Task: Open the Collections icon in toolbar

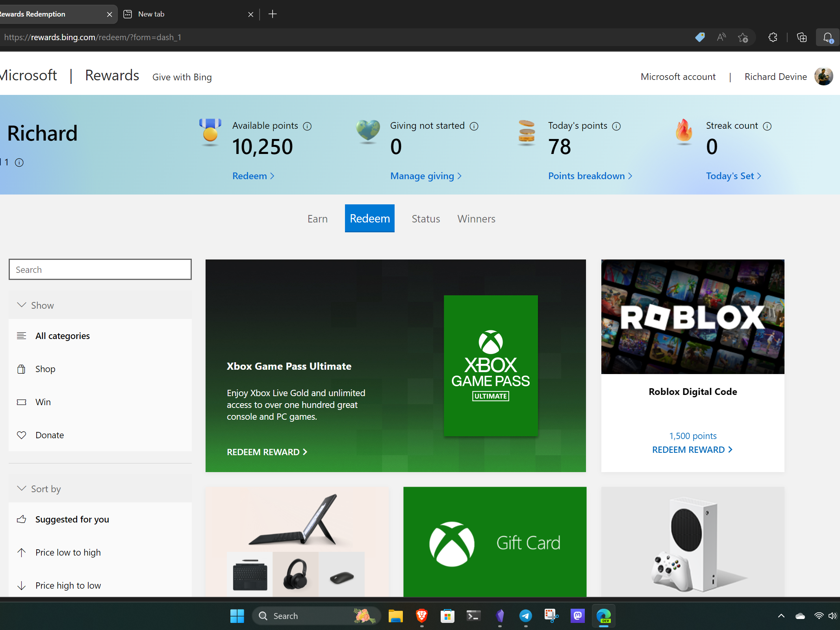Action: point(802,37)
